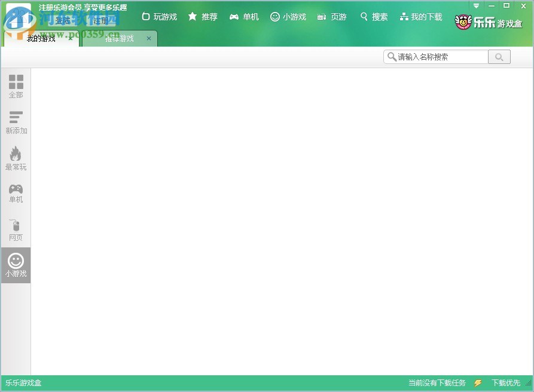Click the 乐乐游戏盒 logo

[x=489, y=22]
